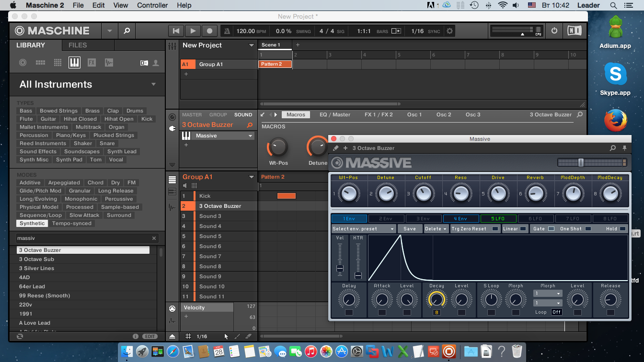This screenshot has width=644, height=362.
Task: Select the Instruments keyboard icon in Library
Action: [x=74, y=63]
